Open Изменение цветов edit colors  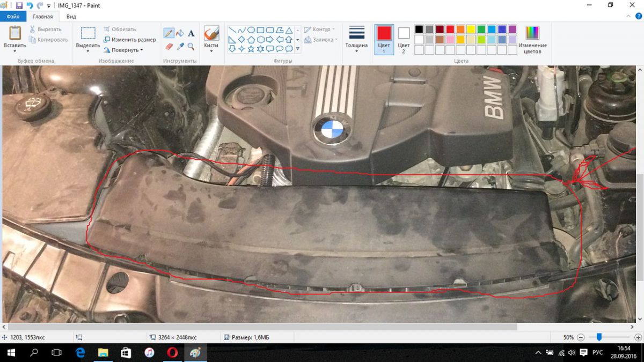532,39
